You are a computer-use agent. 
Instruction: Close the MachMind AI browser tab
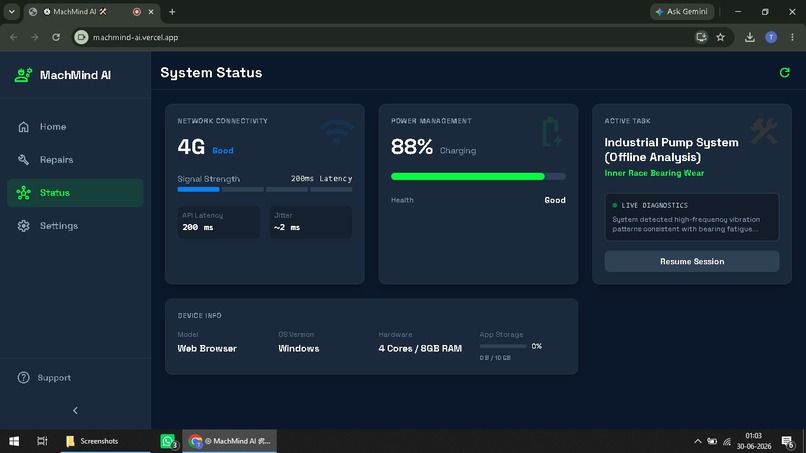pos(151,11)
